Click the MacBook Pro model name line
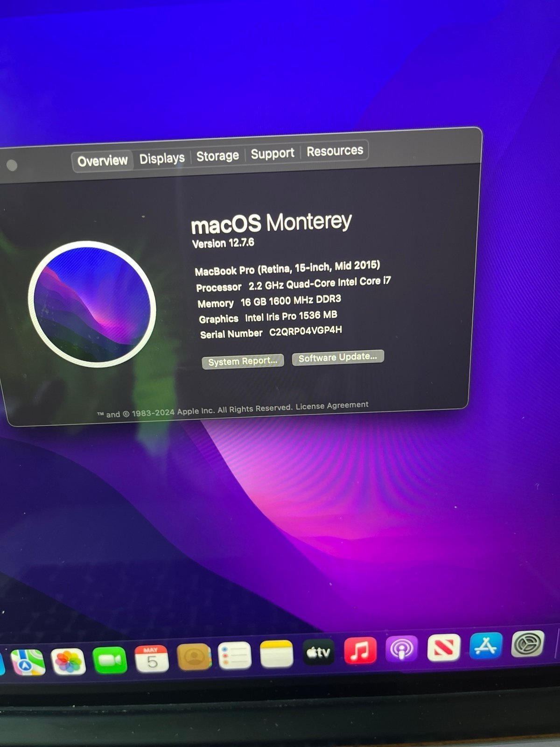The width and height of the screenshot is (560, 747). (287, 268)
